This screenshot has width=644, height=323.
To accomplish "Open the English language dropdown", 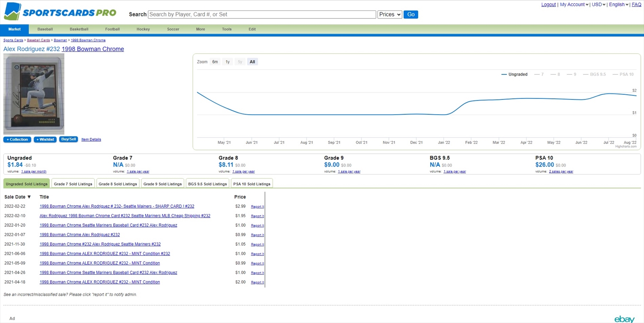I will point(619,4).
